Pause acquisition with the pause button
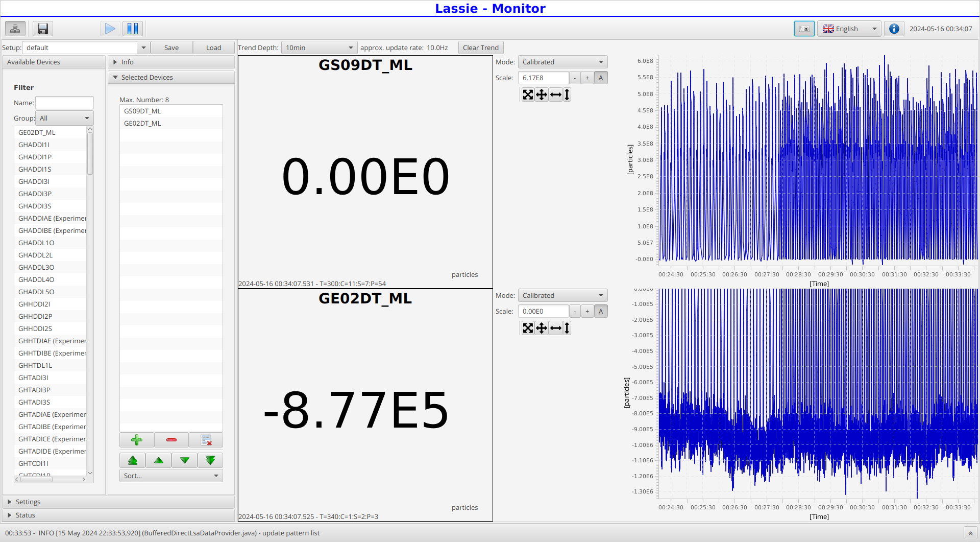The image size is (980, 542). pos(133,29)
